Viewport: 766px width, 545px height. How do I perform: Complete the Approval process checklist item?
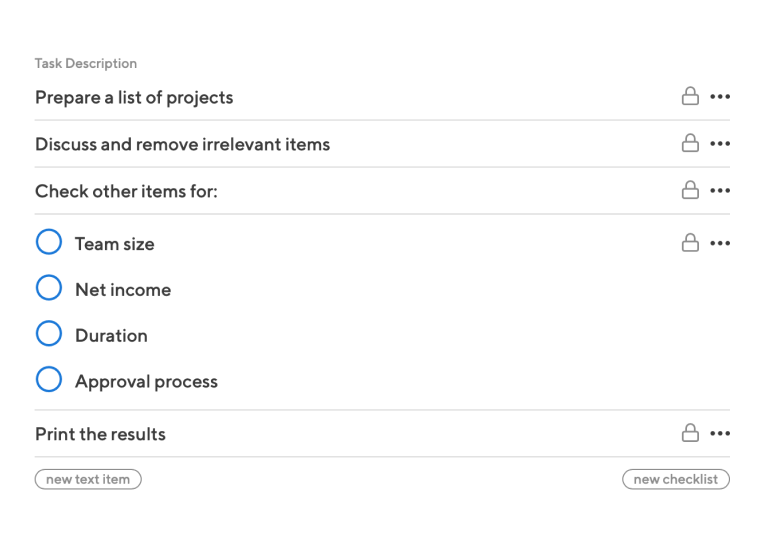pyautogui.click(x=49, y=379)
